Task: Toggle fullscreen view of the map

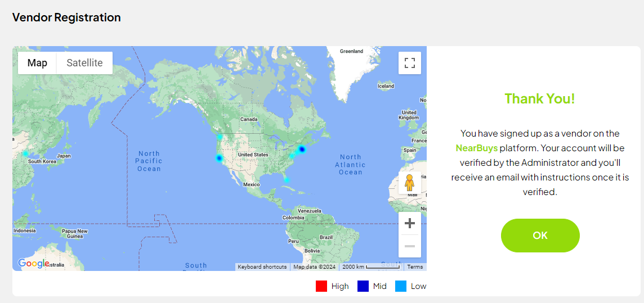Action: (410, 63)
